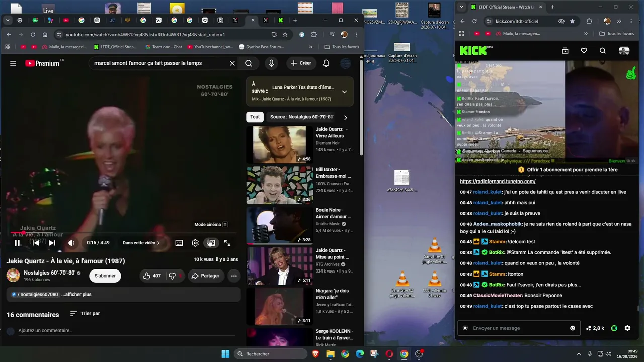Select the 'Tout' filter chip
The image size is (644, 362).
[255, 117]
